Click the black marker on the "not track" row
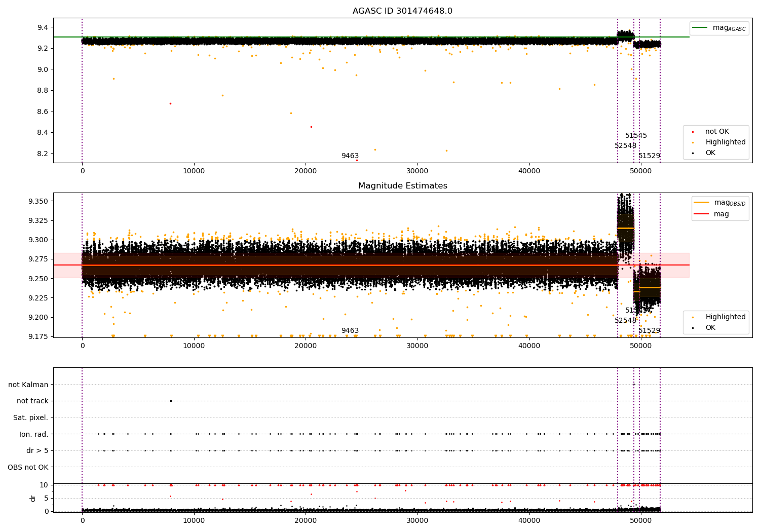760x532 pixels. 171,401
